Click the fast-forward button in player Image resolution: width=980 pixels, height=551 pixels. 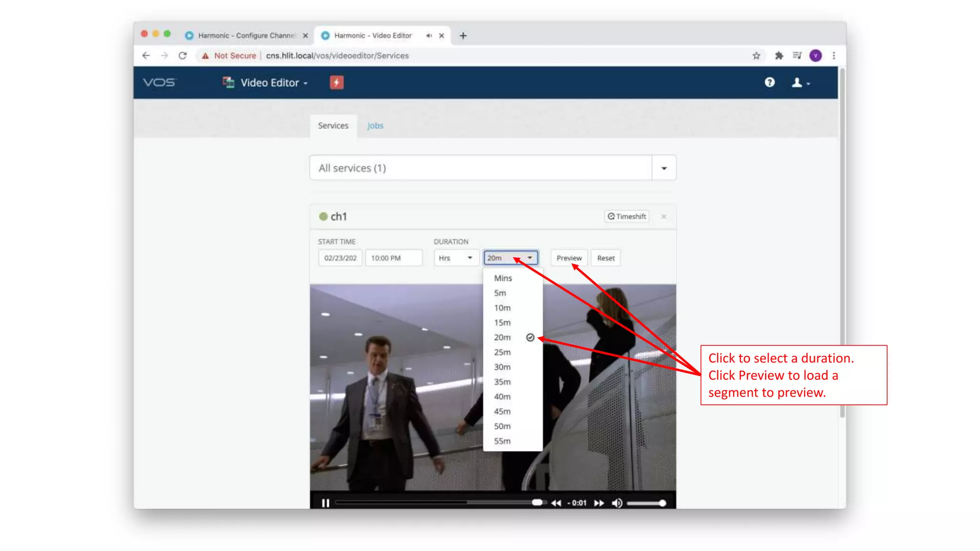click(x=599, y=503)
